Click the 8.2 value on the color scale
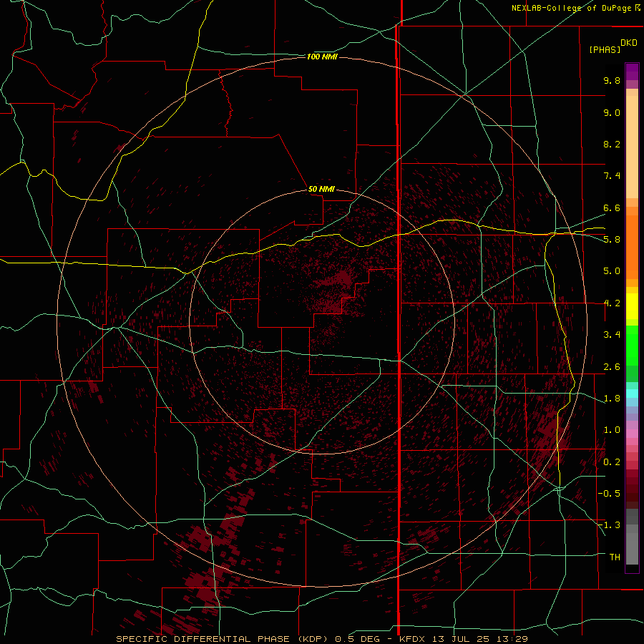The image size is (644, 644). coord(612,144)
